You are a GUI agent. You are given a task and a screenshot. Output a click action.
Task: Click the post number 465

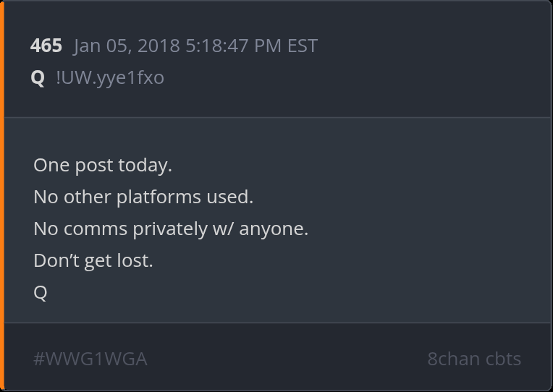tap(46, 46)
